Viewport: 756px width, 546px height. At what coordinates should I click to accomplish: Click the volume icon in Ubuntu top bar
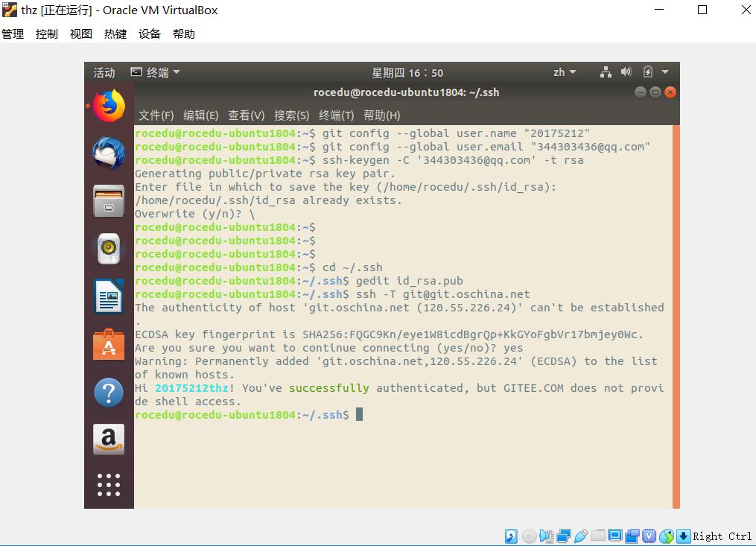pos(626,72)
